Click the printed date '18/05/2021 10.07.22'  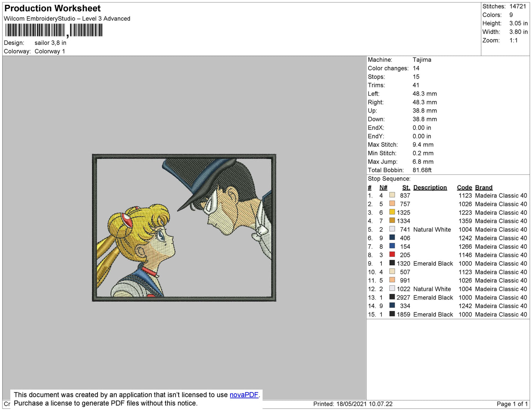pos(364,404)
